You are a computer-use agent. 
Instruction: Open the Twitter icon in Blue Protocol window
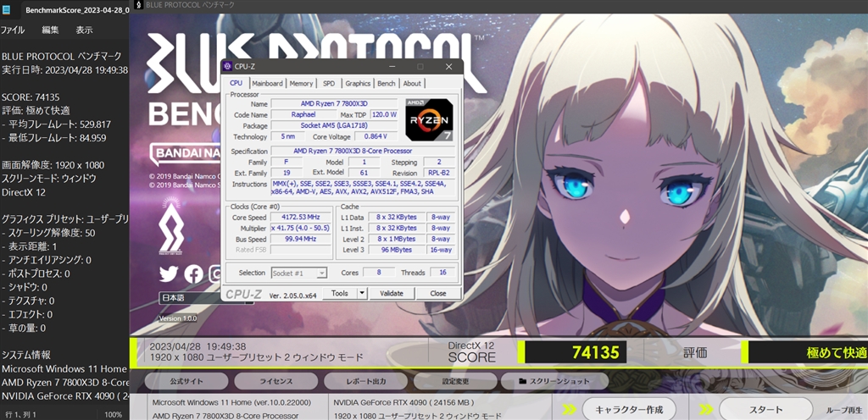169,274
